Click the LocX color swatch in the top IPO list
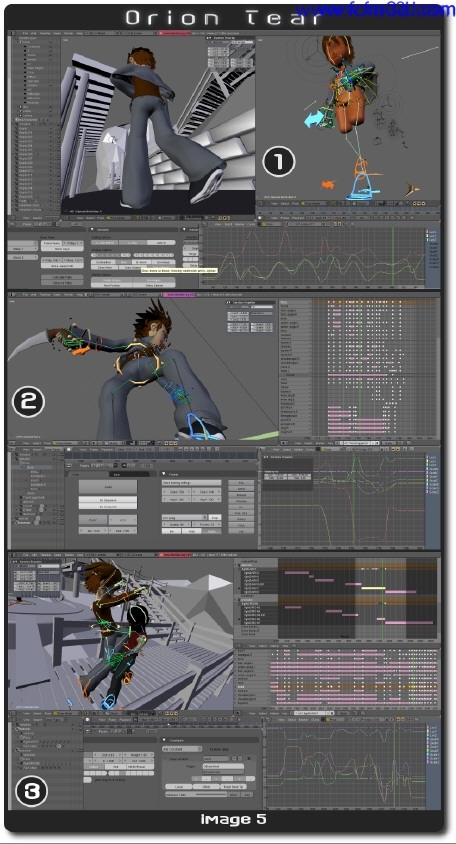The width and height of the screenshot is (456, 844). 427,232
